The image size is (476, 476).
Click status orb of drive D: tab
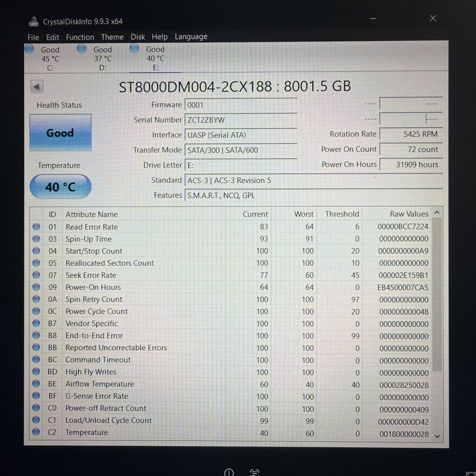pos(82,48)
